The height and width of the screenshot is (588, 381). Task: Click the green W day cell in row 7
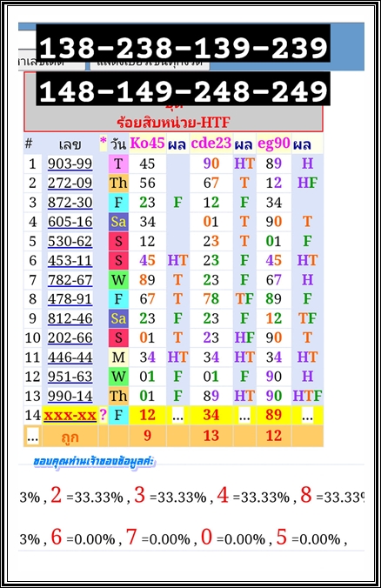point(118,280)
